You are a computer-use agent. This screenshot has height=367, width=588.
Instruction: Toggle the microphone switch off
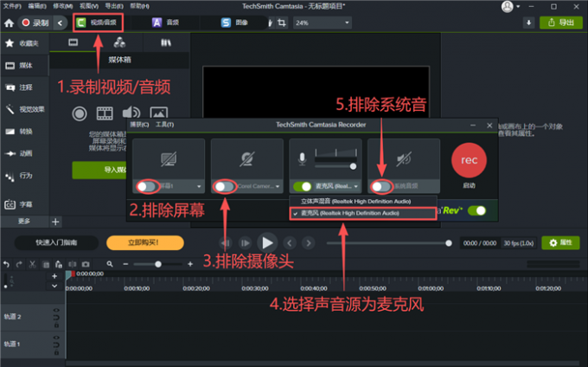[x=303, y=186]
